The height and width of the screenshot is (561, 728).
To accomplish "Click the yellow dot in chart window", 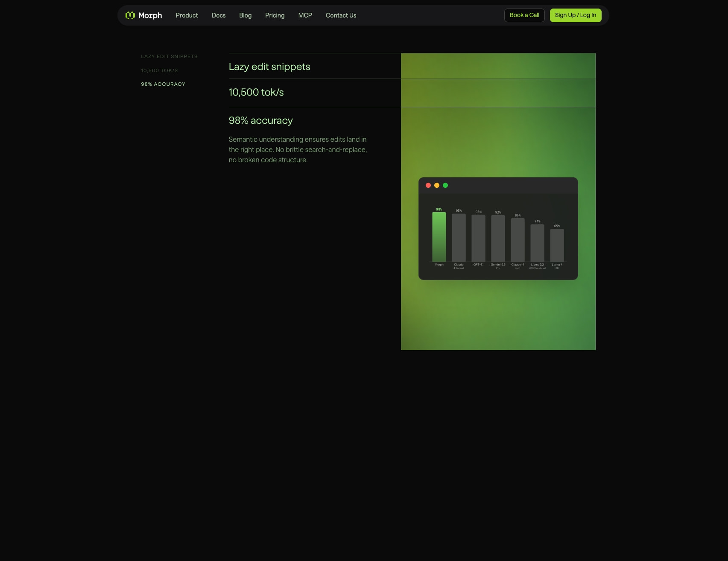I will tap(437, 185).
